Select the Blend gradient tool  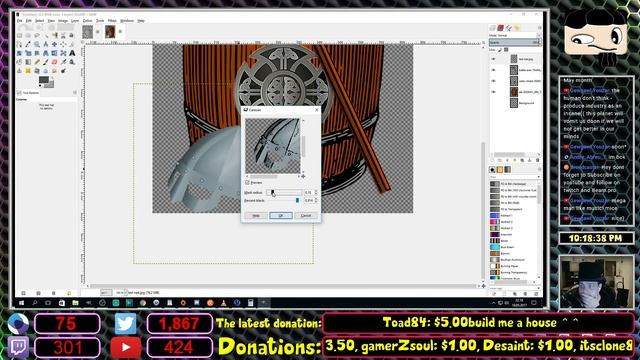28,62
